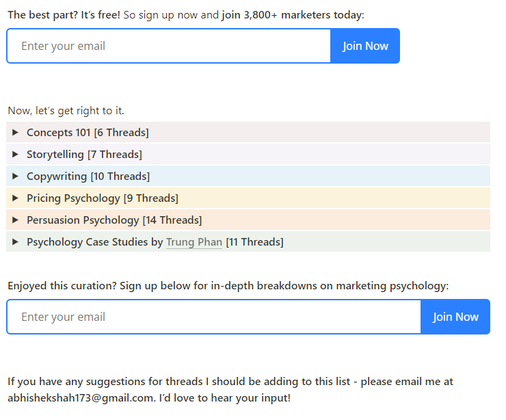Focus the email field below 'Enjoyed this curation'

coord(214,317)
